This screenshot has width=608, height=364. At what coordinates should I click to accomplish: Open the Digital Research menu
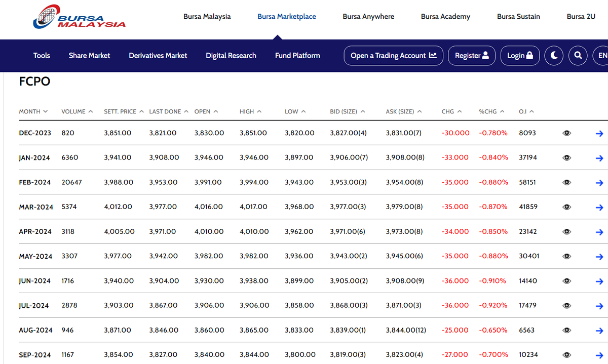(x=231, y=56)
